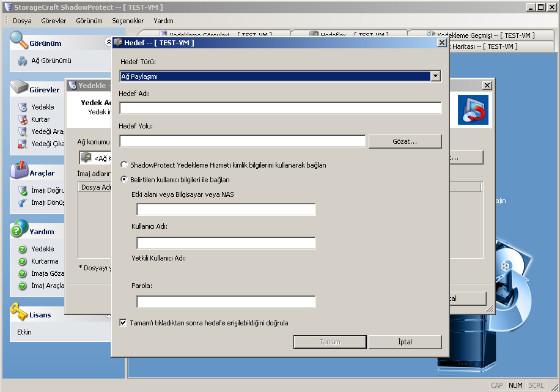Open the İmaj Araçları help topic icon
Image resolution: width=560 pixels, height=392 pixels.
pos(23,286)
